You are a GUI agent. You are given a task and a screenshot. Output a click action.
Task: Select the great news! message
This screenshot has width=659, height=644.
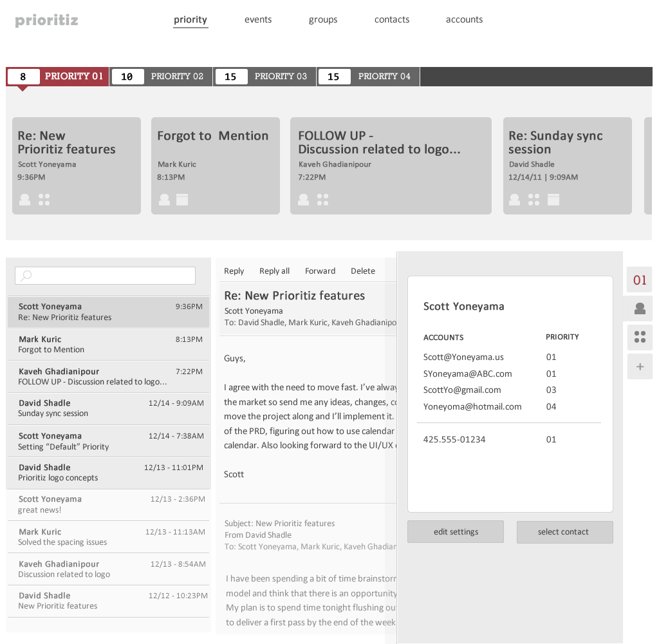coord(108,505)
